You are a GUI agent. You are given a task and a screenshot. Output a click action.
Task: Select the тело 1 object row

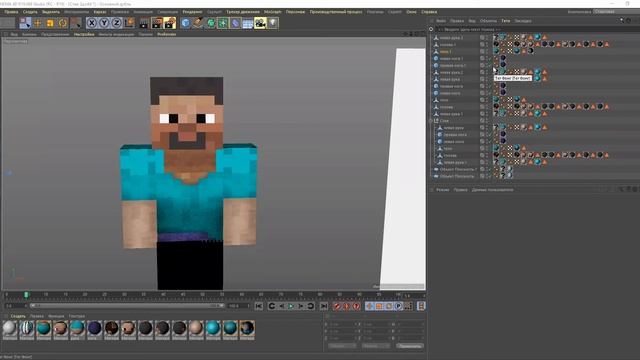446,51
